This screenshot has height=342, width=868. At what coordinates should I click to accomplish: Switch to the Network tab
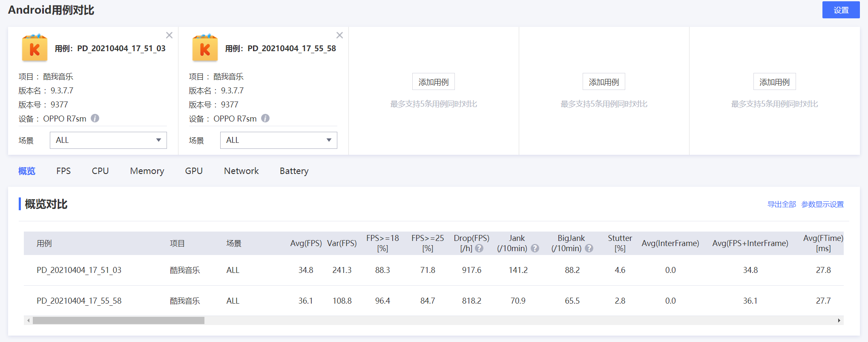pos(241,171)
